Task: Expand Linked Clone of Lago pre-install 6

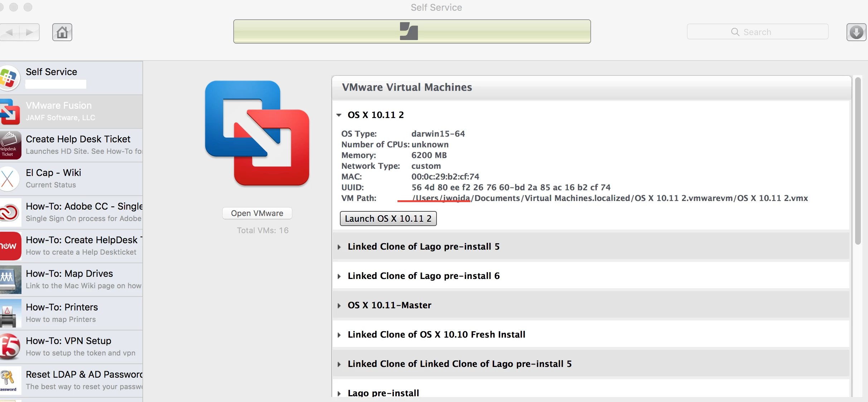Action: point(339,276)
